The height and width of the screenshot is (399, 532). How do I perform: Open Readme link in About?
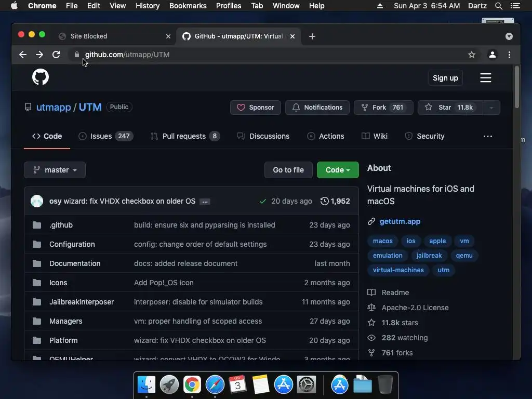(x=389, y=292)
